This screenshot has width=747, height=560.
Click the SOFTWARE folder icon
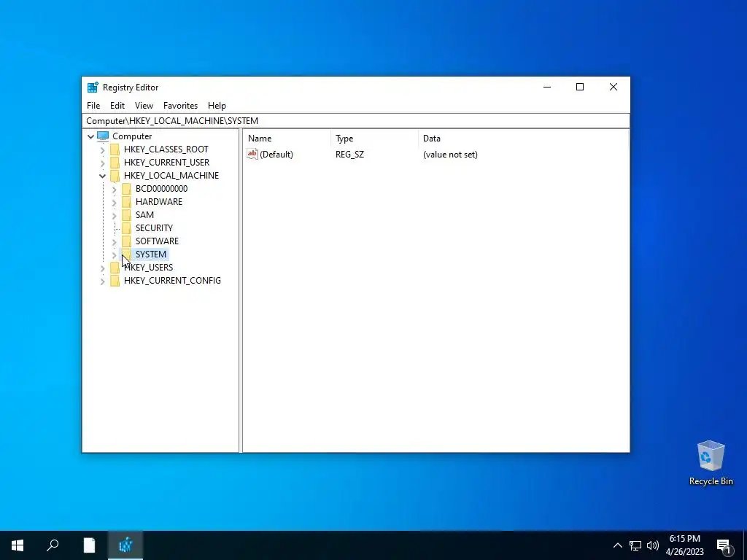point(126,241)
